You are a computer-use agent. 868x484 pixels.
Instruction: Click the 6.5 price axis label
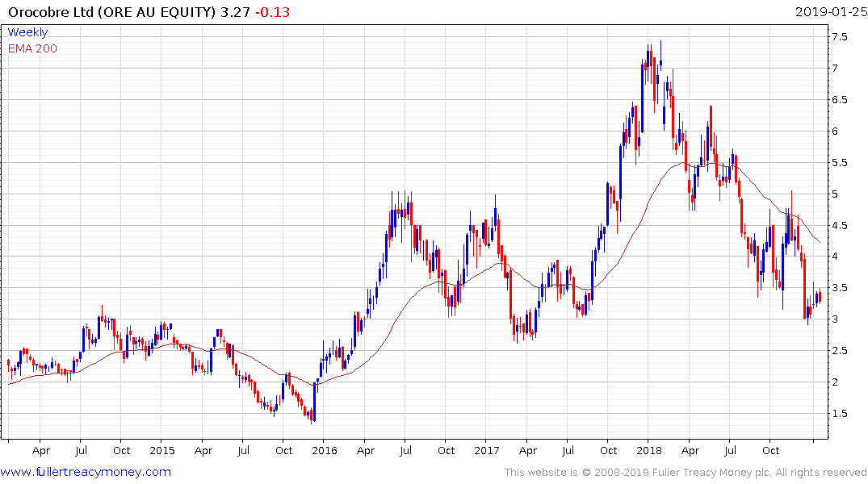(839, 100)
